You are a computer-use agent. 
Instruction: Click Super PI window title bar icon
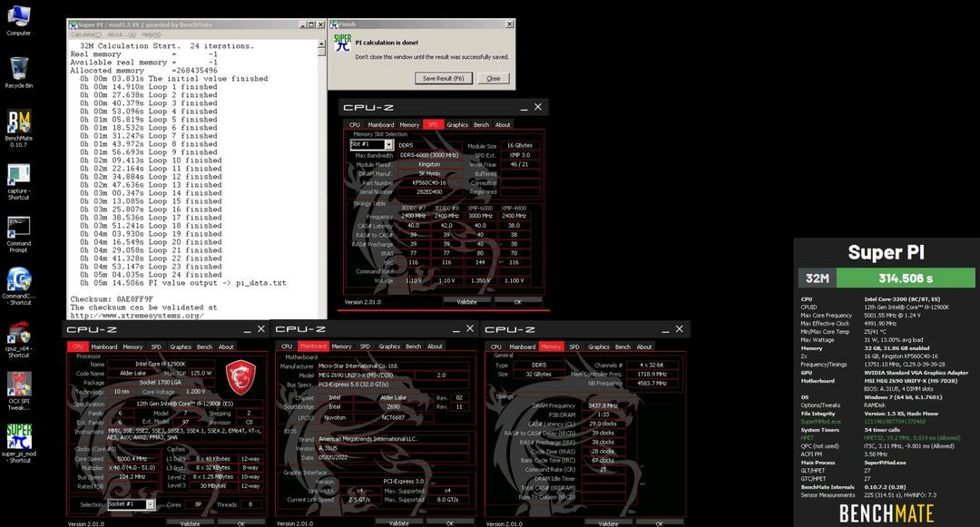[x=73, y=25]
